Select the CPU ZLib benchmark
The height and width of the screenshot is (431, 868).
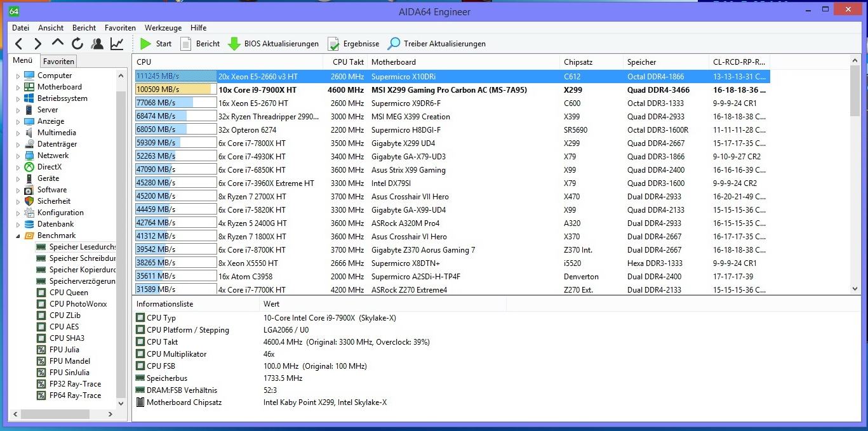[58, 315]
